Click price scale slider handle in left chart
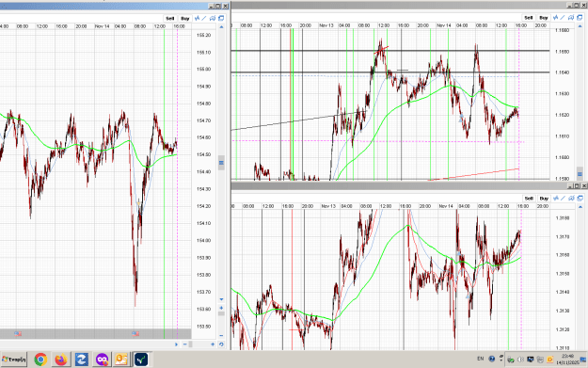The height and width of the screenshot is (368, 588). pyautogui.click(x=221, y=163)
